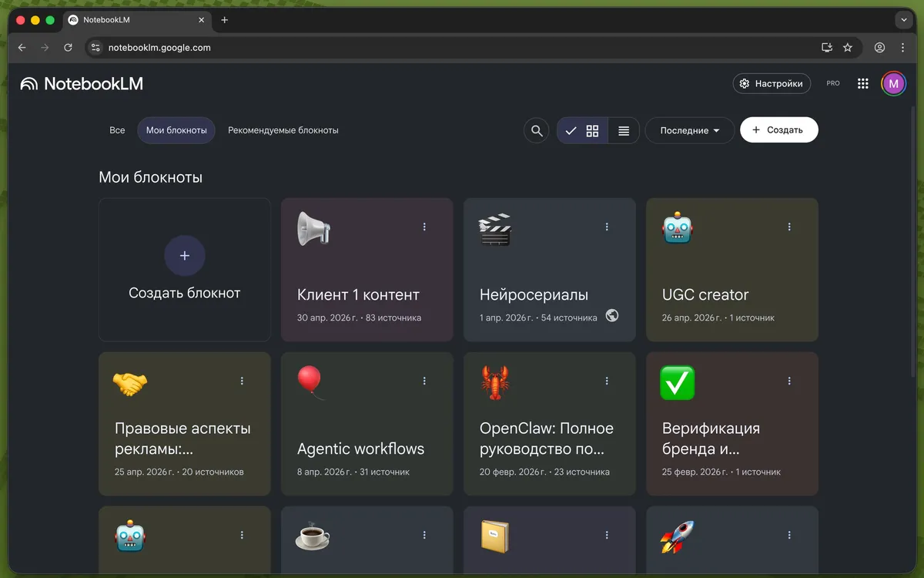Screen dimensions: 924x578
Task: Open more options for UGC creator
Action: [x=789, y=227]
